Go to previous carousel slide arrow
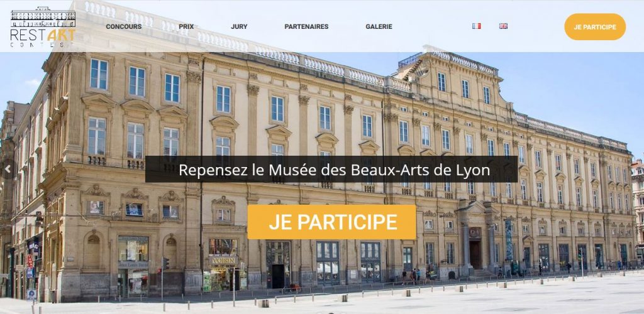Viewport: 644px width, 314px height. (x=7, y=168)
